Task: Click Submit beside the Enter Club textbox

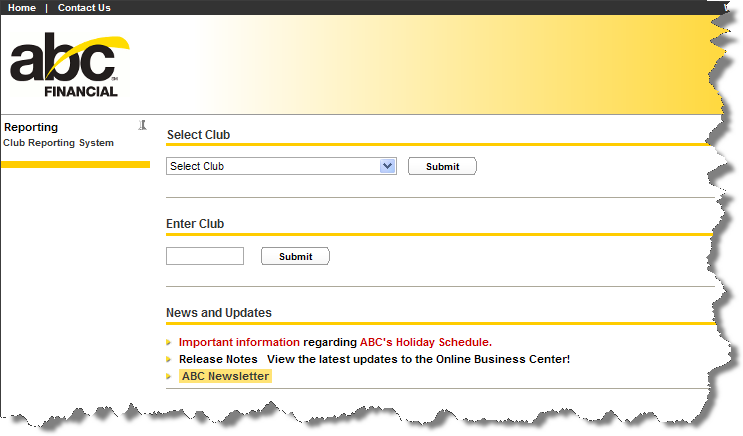Action: [295, 256]
